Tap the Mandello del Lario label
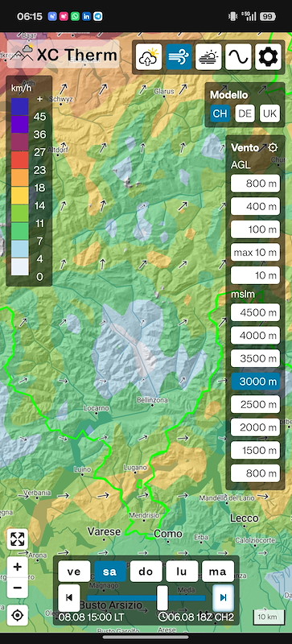 (x=227, y=497)
